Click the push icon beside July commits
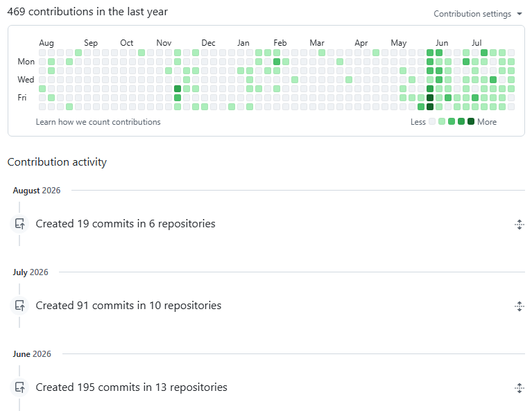Viewport: 532px width, 411px height. pos(19,306)
